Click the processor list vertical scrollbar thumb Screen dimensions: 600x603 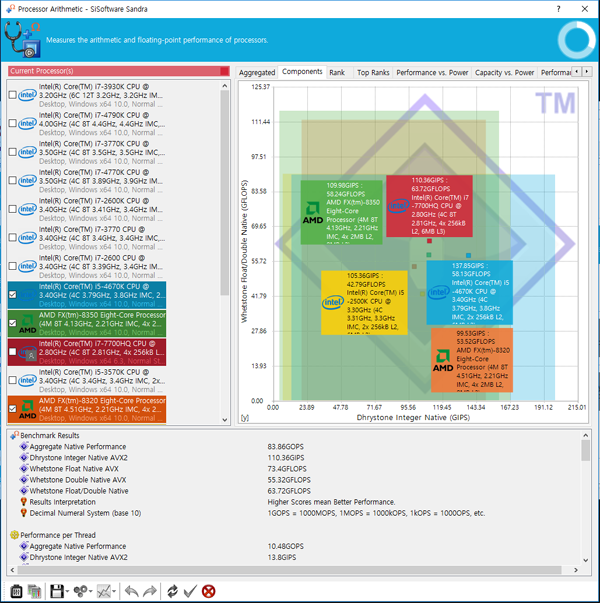pyautogui.click(x=225, y=193)
